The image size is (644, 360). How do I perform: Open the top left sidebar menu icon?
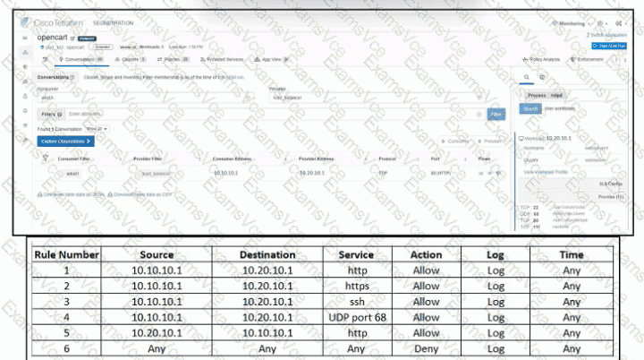[25, 38]
